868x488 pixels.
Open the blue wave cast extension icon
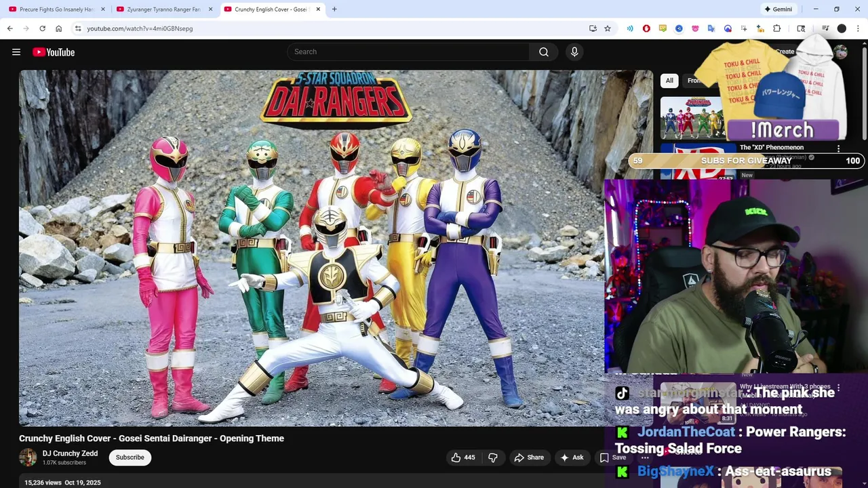[x=630, y=28]
